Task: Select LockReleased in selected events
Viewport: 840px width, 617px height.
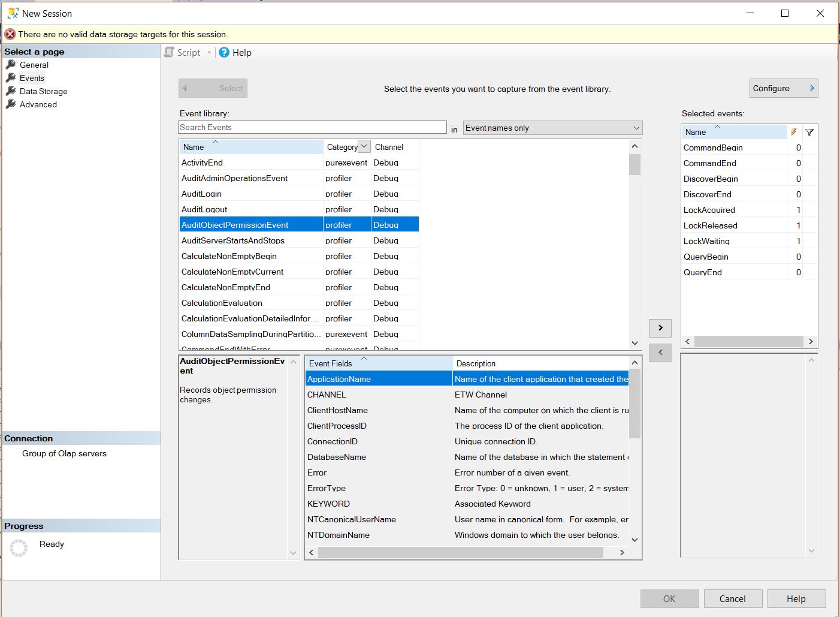Action: [x=749, y=225]
